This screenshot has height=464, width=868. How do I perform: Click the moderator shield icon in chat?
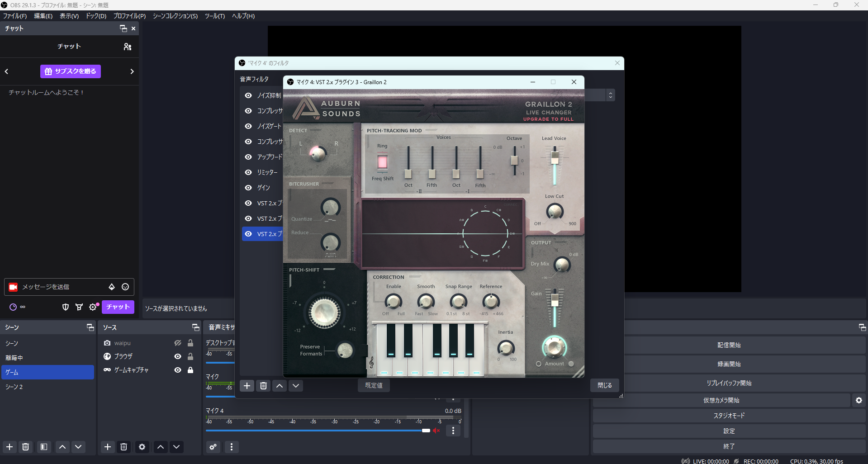pyautogui.click(x=66, y=307)
